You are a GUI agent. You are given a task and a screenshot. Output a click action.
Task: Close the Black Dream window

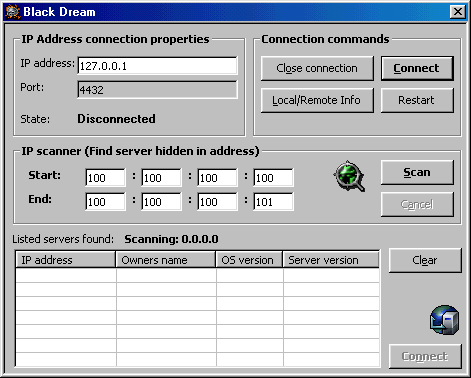pos(458,12)
